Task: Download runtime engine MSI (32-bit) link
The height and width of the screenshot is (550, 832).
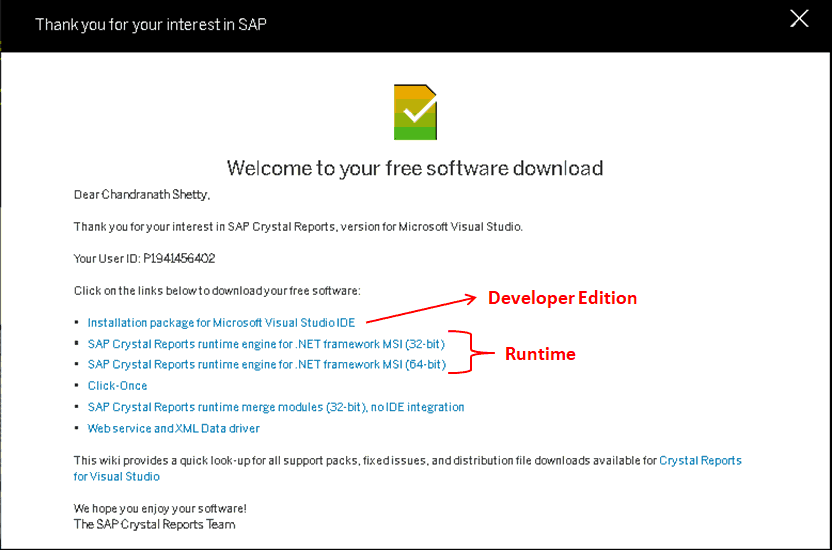Action: click(266, 344)
